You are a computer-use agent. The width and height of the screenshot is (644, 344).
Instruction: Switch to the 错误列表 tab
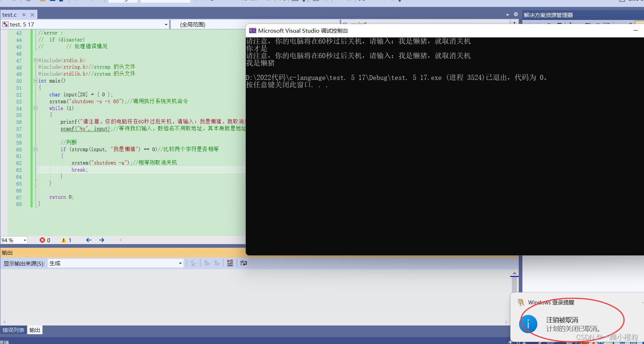pos(13,330)
